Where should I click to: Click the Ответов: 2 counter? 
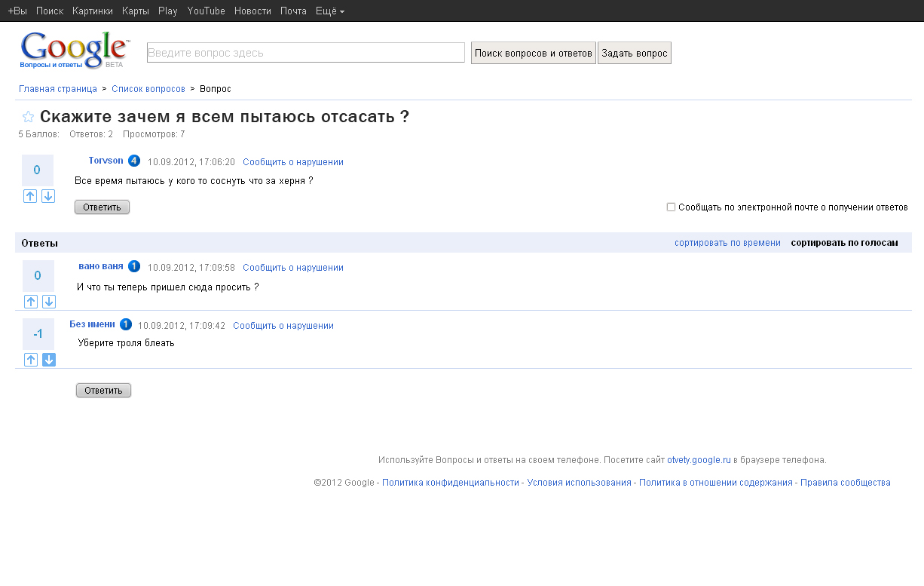pos(91,134)
